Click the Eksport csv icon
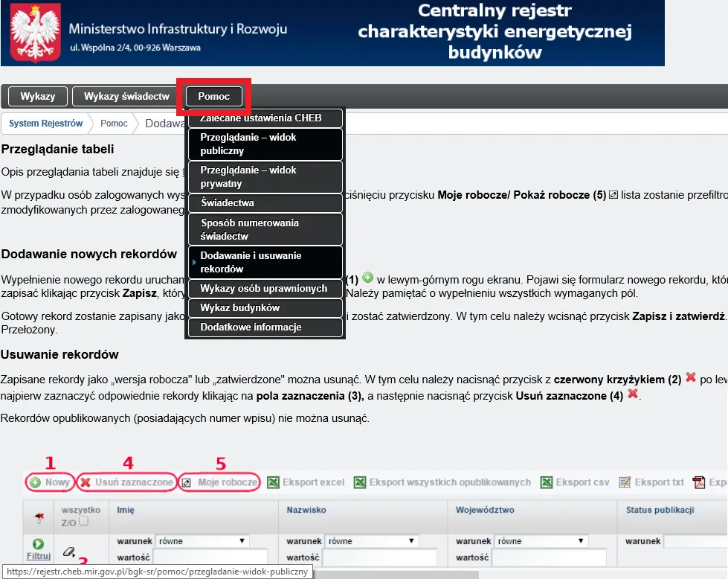 pyautogui.click(x=547, y=482)
